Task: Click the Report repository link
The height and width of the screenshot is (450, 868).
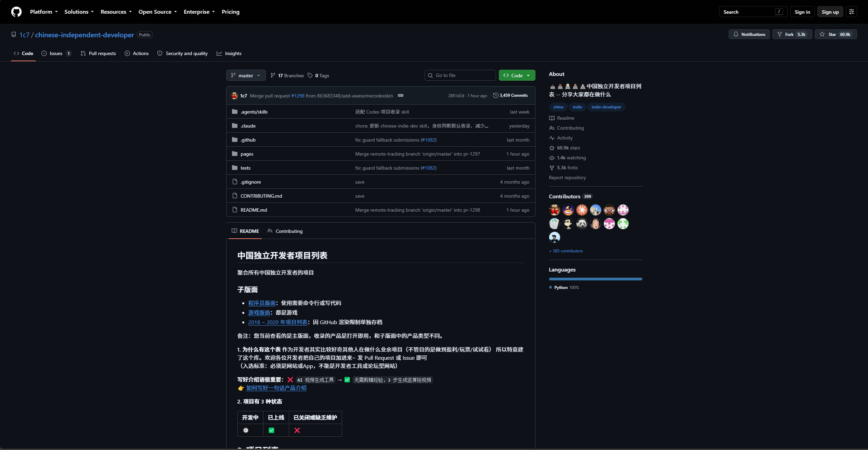Action: 567,178
